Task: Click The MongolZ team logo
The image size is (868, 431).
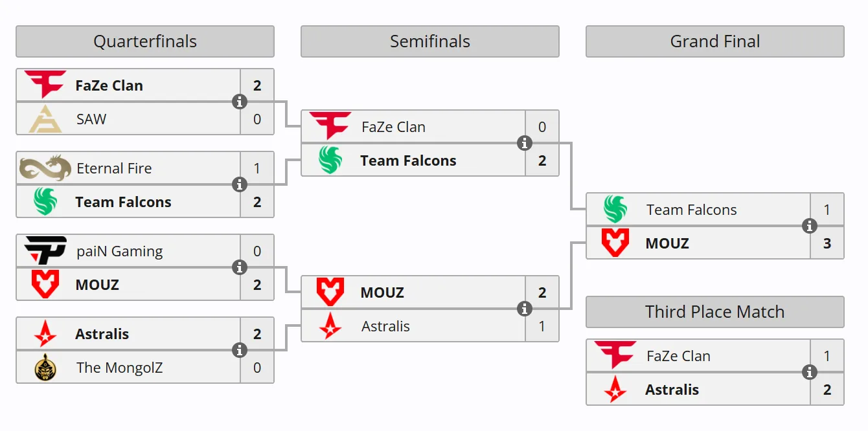Action: pyautogui.click(x=45, y=368)
